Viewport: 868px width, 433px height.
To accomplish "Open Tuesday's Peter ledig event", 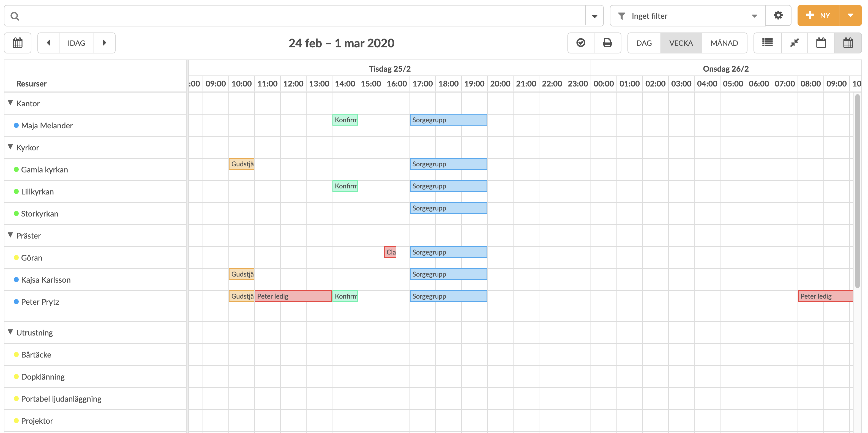I will click(x=293, y=296).
